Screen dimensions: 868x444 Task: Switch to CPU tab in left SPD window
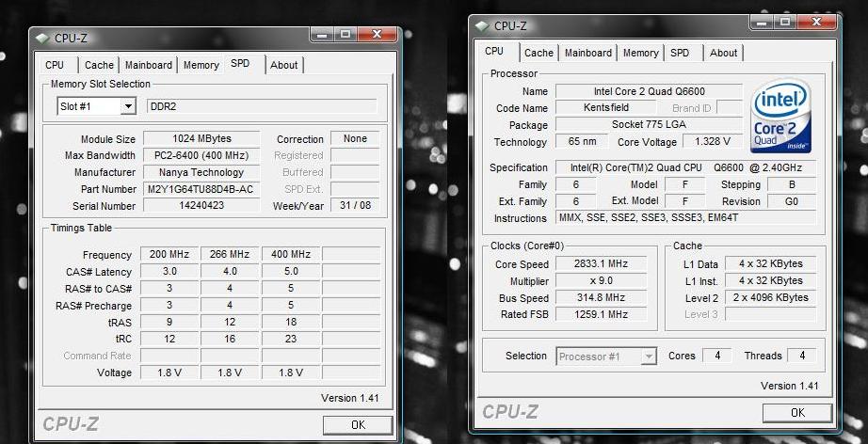tap(55, 65)
